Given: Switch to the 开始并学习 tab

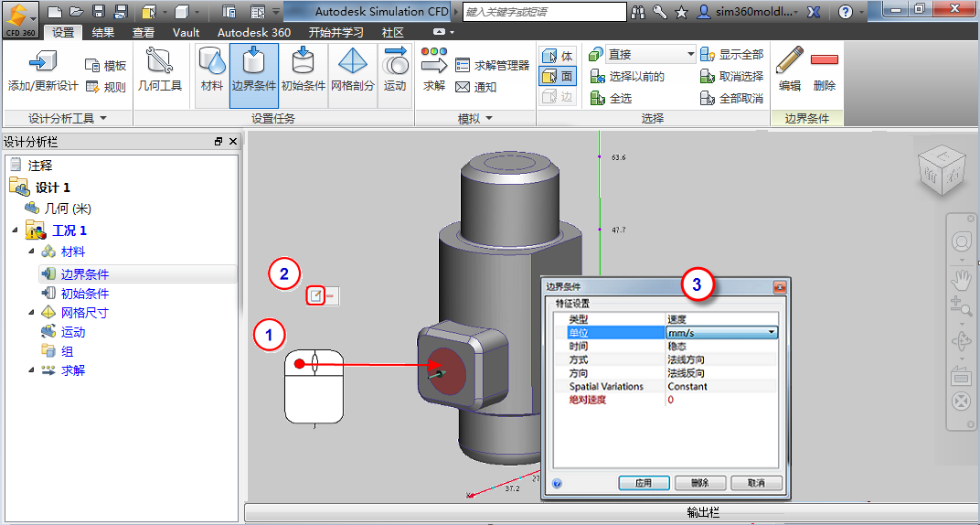Looking at the screenshot, I should pyautogui.click(x=336, y=33).
